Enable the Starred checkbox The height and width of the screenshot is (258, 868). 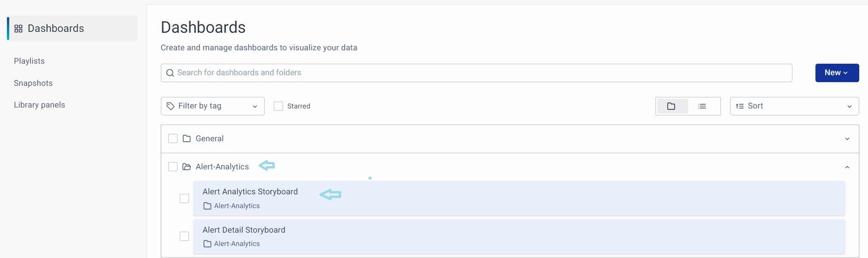pos(278,106)
